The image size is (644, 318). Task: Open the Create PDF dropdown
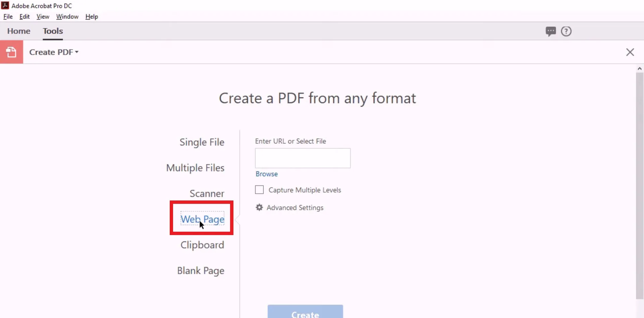click(x=54, y=52)
